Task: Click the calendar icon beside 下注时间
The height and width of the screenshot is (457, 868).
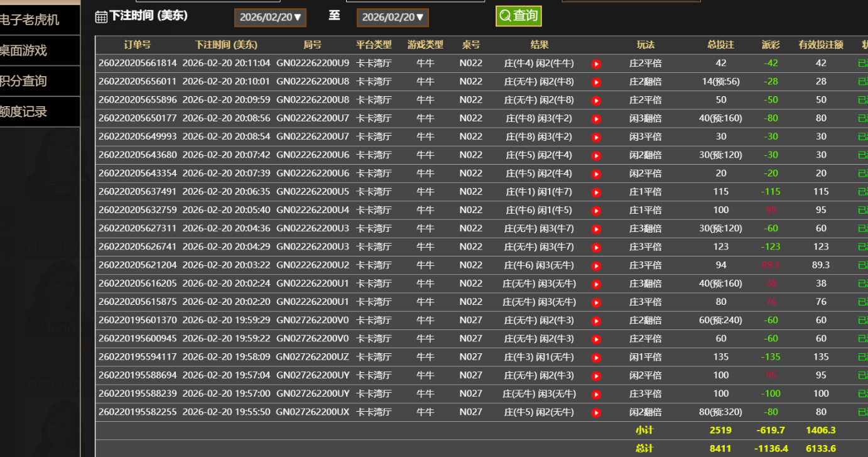Action: click(x=101, y=17)
